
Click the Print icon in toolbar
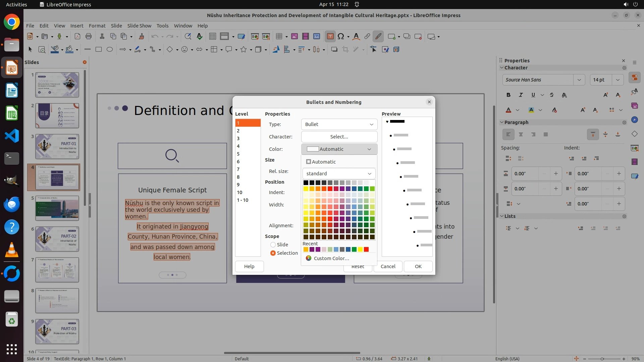point(89,37)
